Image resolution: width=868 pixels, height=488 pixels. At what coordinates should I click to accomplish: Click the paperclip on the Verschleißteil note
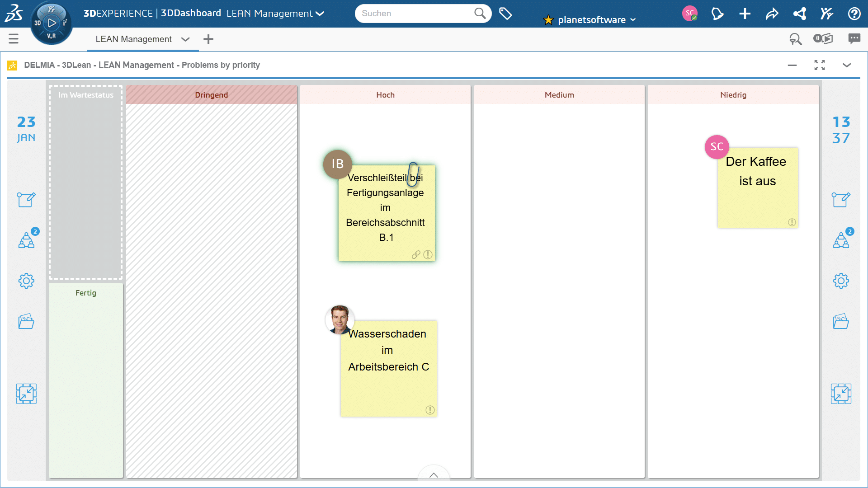coord(413,174)
